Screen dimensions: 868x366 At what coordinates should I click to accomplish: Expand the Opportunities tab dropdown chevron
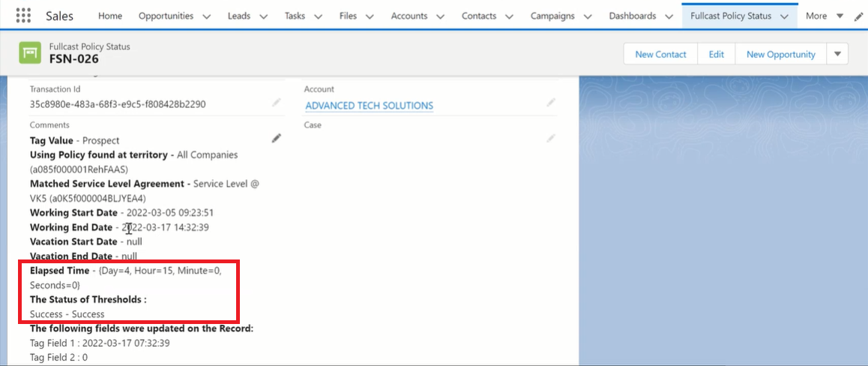pos(206,16)
